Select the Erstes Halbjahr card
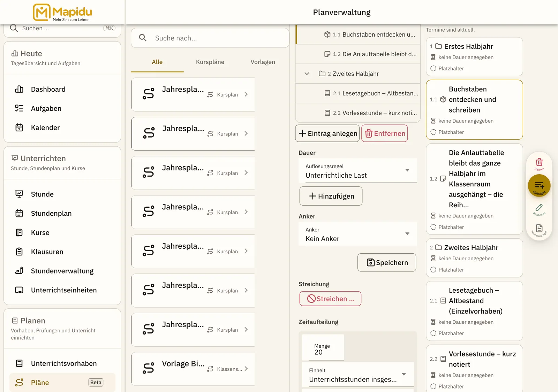Screen dimensions: 558x392 (474, 57)
